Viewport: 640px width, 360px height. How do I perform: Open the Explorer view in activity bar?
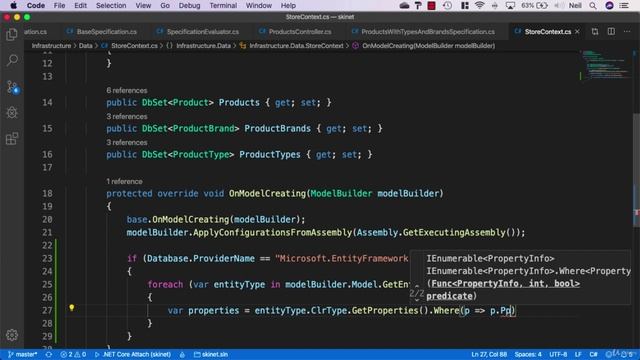(12, 34)
